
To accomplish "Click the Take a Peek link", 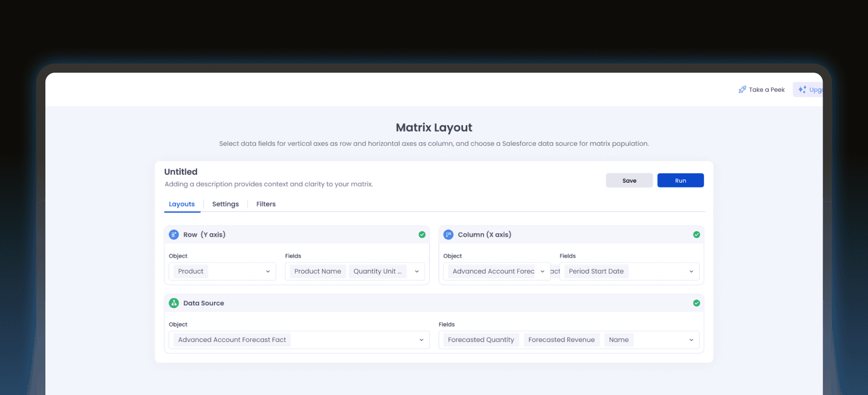I will tap(761, 89).
